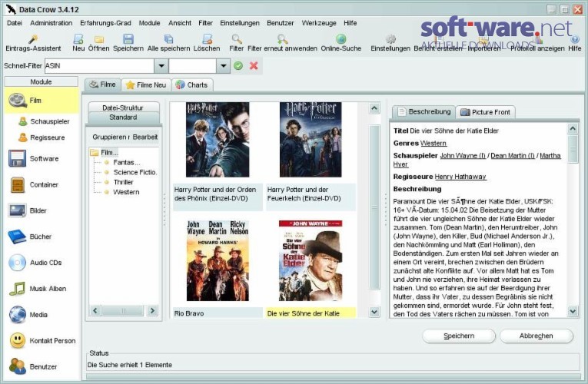
Task: Switch to the Software module
Action: click(34, 158)
